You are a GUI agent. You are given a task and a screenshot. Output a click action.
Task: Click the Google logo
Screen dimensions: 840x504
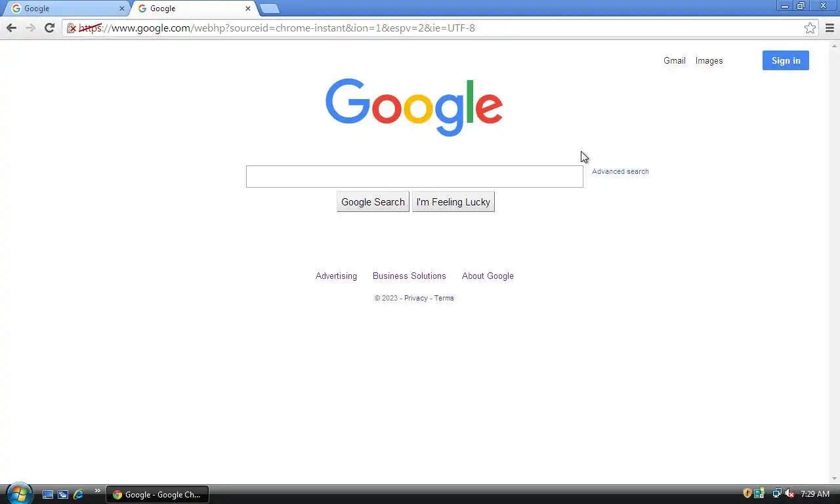(414, 107)
